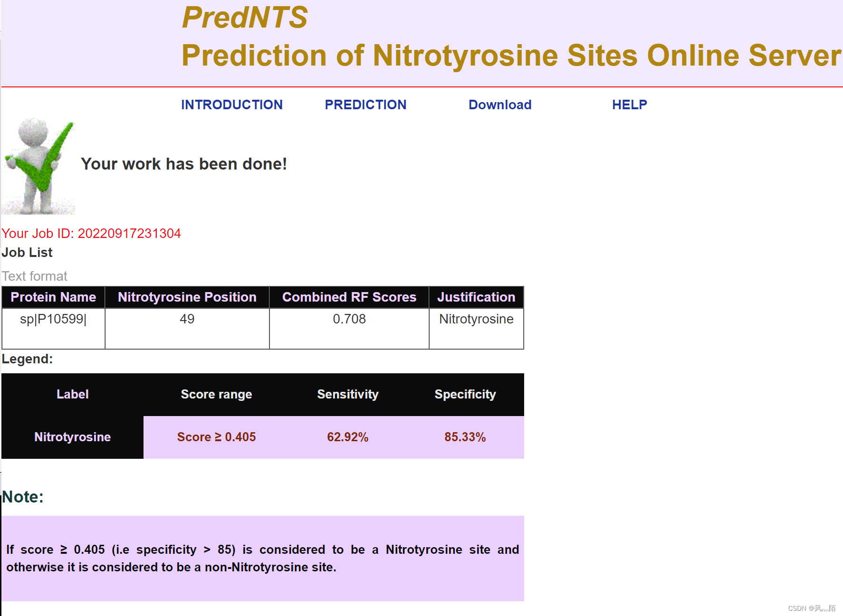The height and width of the screenshot is (616, 843).
Task: Click the position value 49 cell
Action: click(187, 329)
